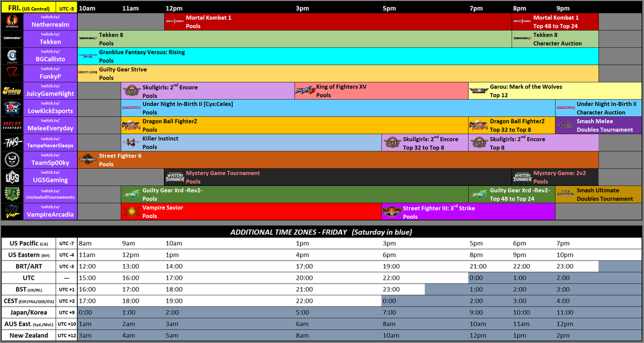Screen dimensions: 644x343
Task: Open the twitch.tv/UnrivaledTournaments link
Action: pos(52,194)
